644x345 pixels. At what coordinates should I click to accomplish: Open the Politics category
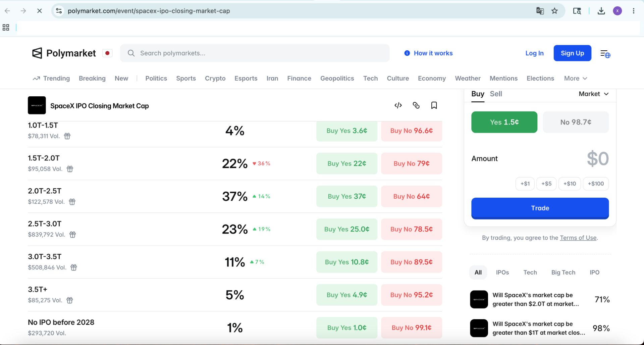point(156,78)
